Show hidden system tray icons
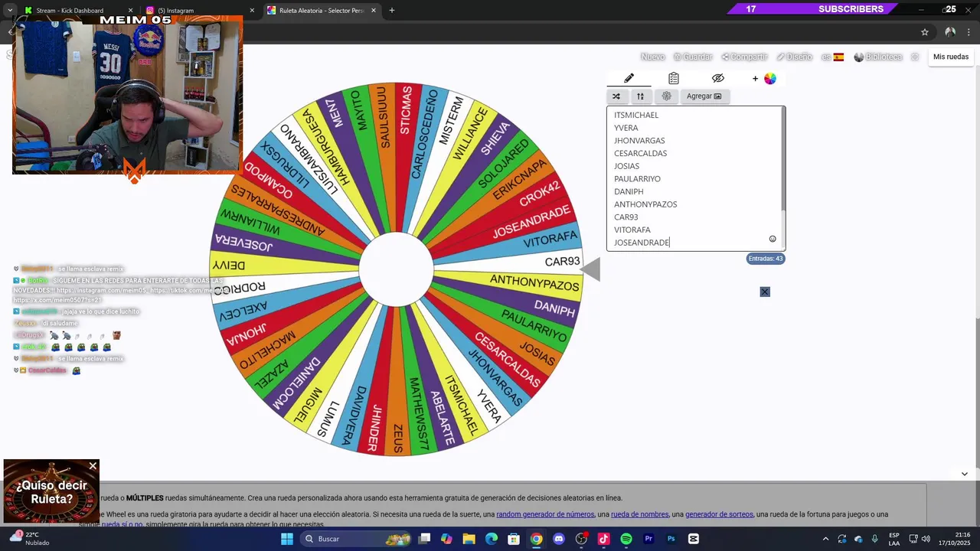The image size is (980, 551). pos(825,539)
